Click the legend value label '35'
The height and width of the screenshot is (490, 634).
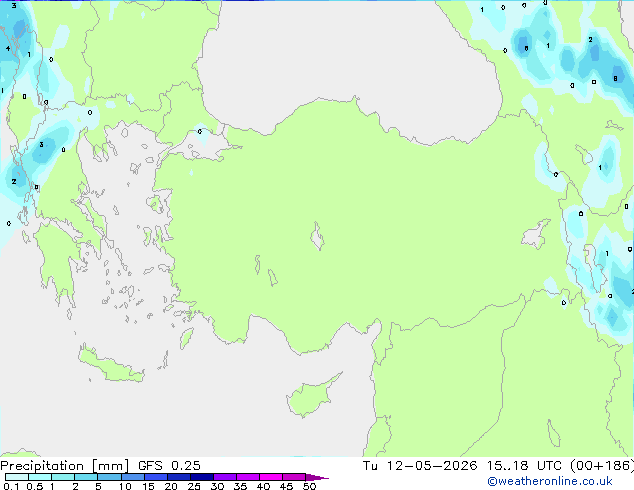tap(240, 486)
